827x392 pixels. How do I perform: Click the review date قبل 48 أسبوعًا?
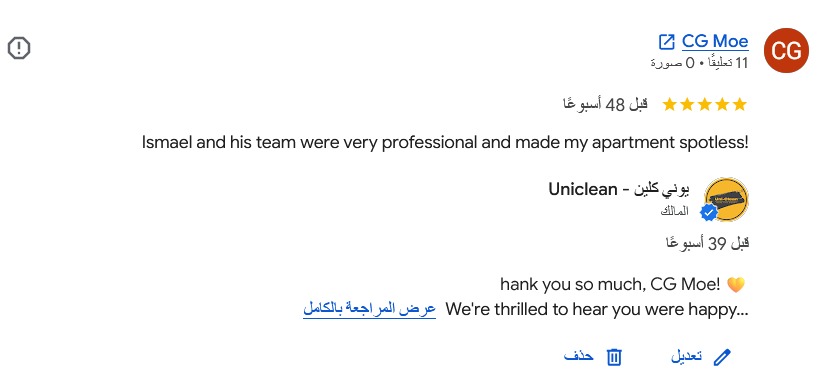coord(605,104)
